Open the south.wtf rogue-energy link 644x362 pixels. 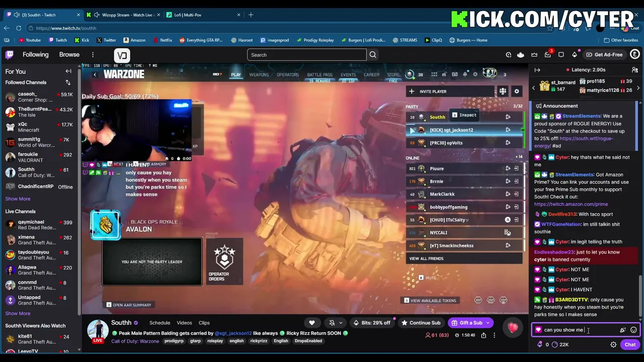pyautogui.click(x=574, y=142)
